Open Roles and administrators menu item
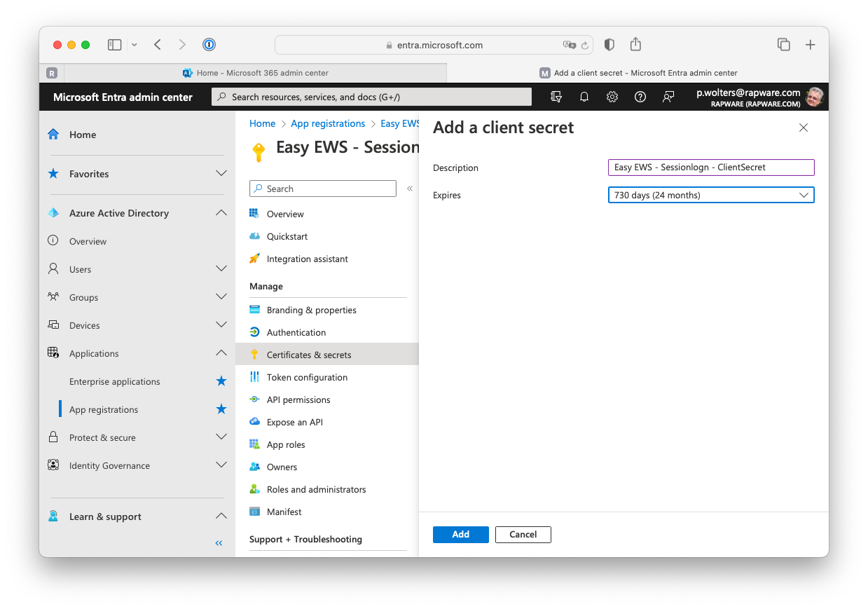The width and height of the screenshot is (868, 609). (x=316, y=489)
